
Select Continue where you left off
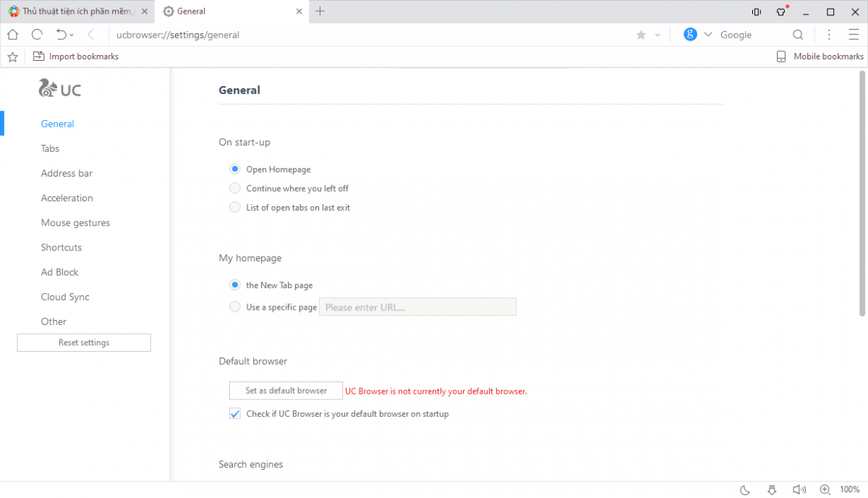(235, 188)
